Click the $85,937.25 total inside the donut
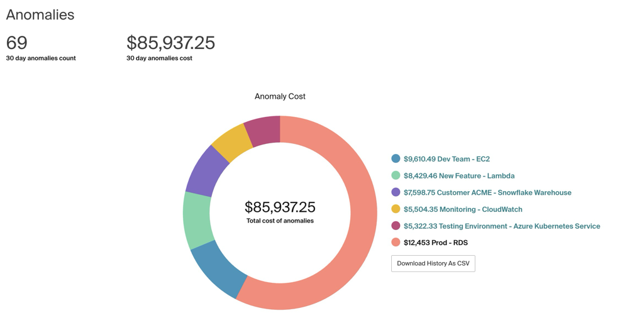 (x=280, y=207)
